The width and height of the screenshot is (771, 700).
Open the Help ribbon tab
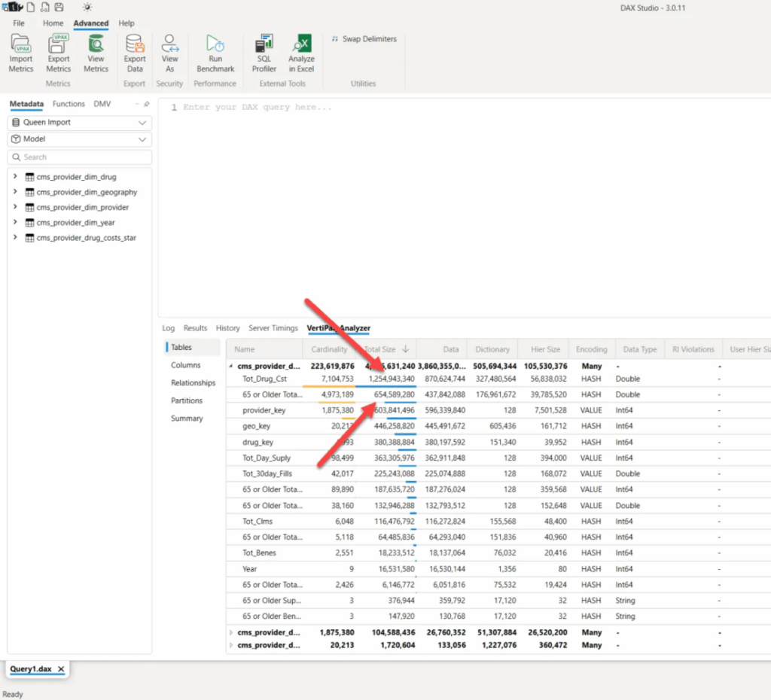(x=126, y=23)
